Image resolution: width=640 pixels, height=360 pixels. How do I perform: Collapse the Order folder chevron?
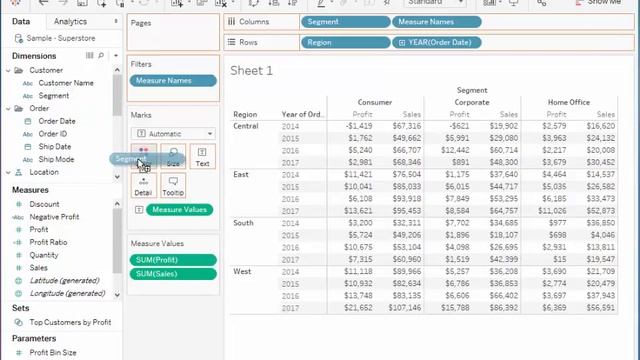(x=8, y=109)
